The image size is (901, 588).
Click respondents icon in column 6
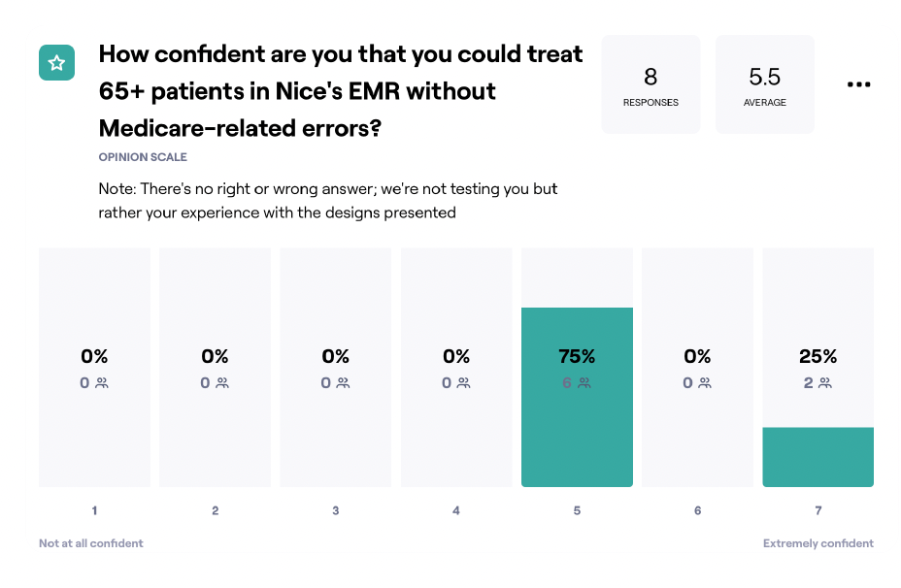[x=705, y=383]
